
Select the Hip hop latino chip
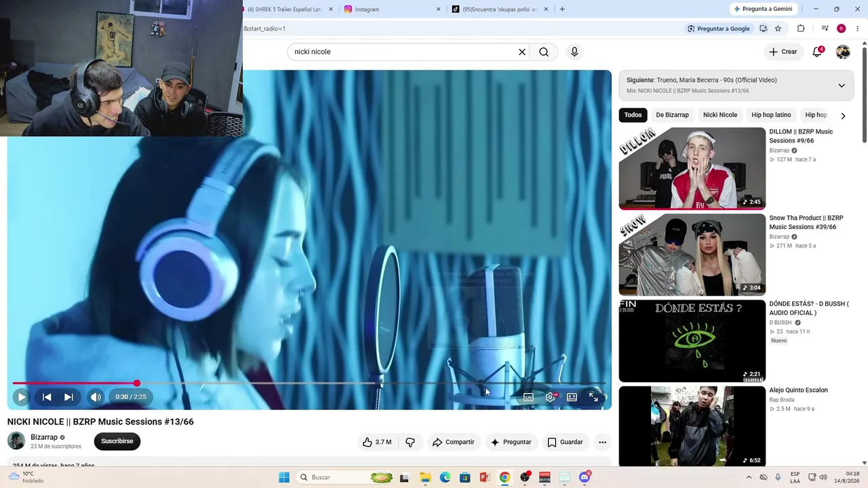pos(771,115)
